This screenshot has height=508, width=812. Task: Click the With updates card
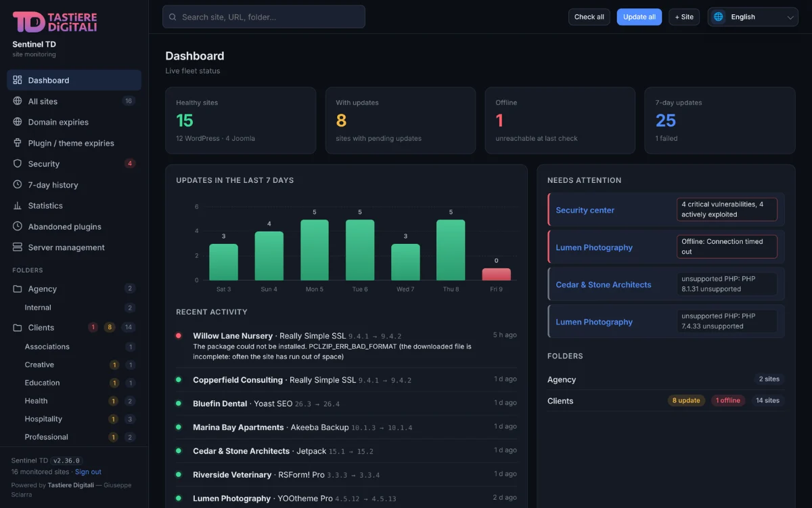(x=401, y=121)
